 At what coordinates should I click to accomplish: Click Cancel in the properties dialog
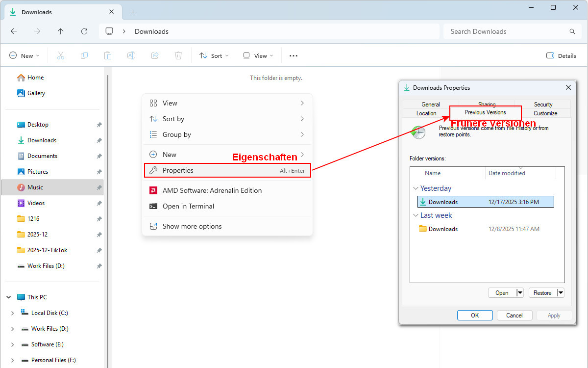pos(514,315)
